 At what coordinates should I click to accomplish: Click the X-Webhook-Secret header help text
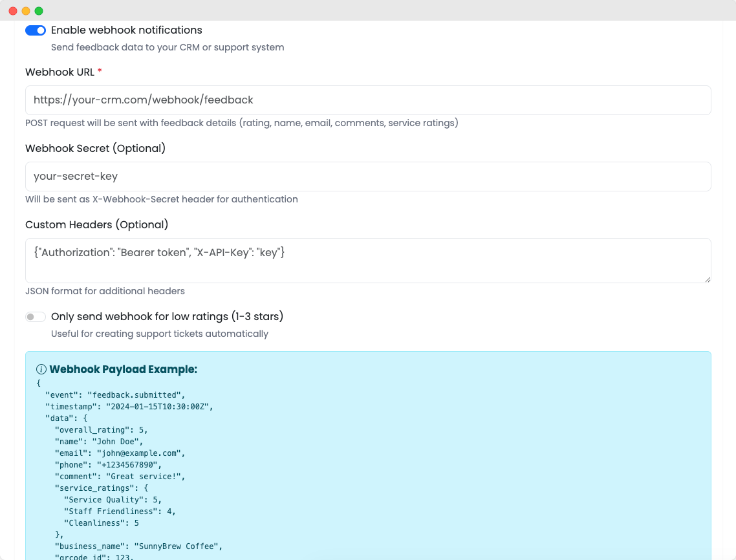(161, 199)
